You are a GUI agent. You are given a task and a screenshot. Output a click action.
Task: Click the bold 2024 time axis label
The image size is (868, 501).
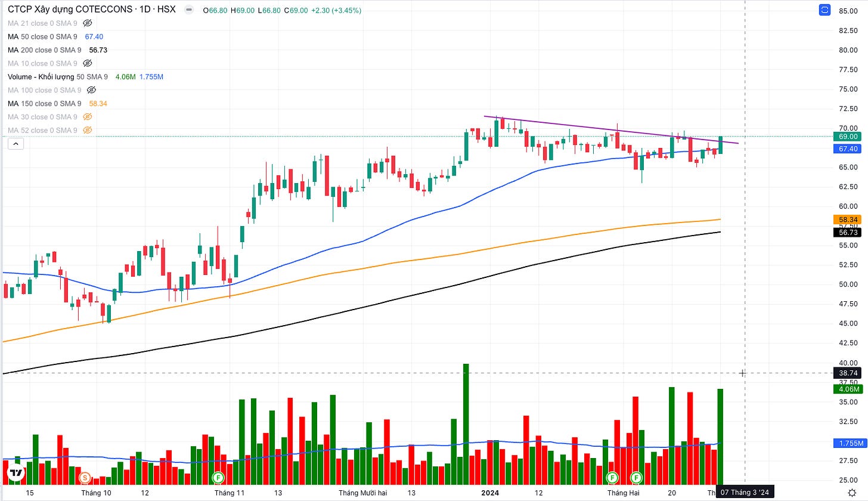click(491, 493)
